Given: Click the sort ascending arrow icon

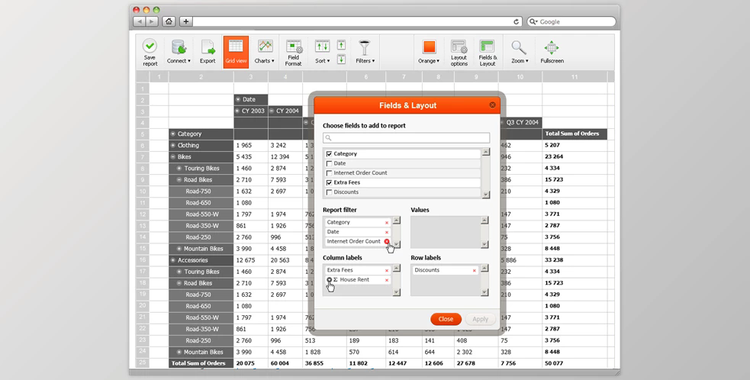Looking at the screenshot, I should 341,45.
